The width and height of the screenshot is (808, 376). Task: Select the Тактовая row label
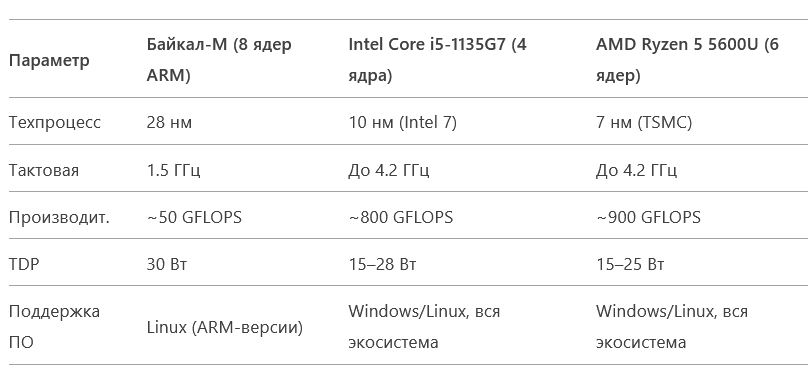pyautogui.click(x=44, y=170)
